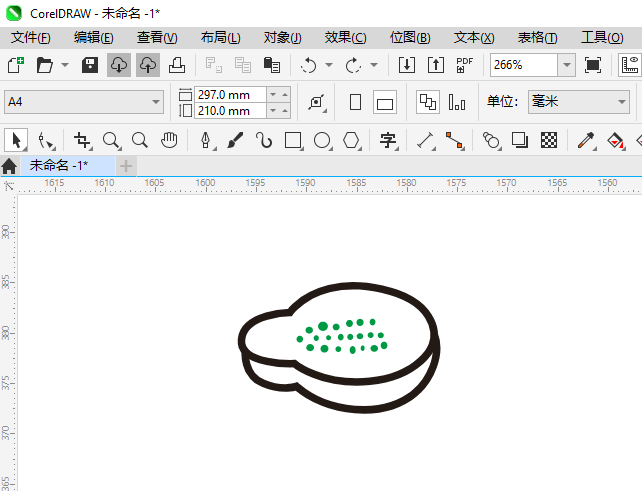642x491 pixels.
Task: Set portrait page orientation
Action: [355, 102]
